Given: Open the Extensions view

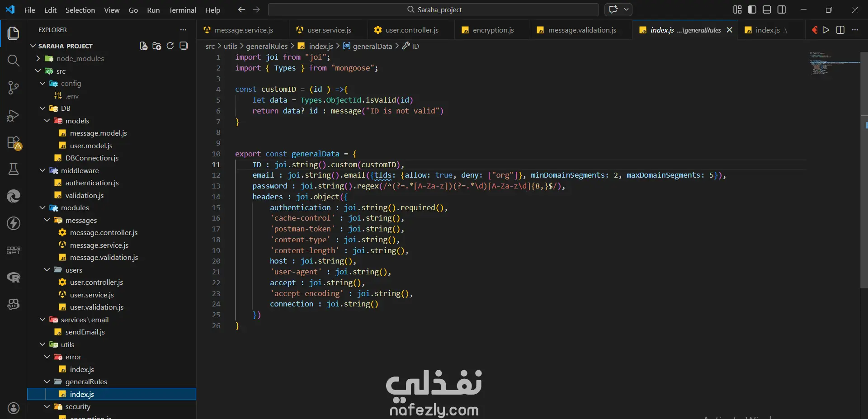Looking at the screenshot, I should tap(14, 142).
